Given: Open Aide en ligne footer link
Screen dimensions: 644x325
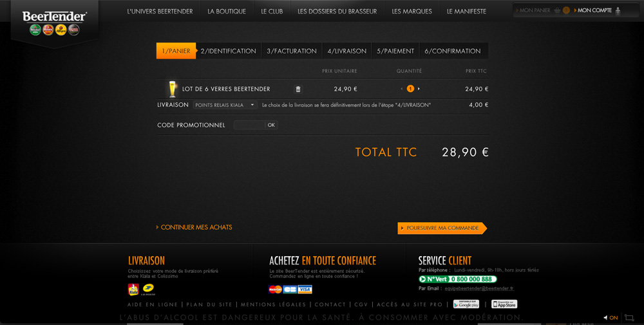Looking at the screenshot, I should (x=153, y=304).
